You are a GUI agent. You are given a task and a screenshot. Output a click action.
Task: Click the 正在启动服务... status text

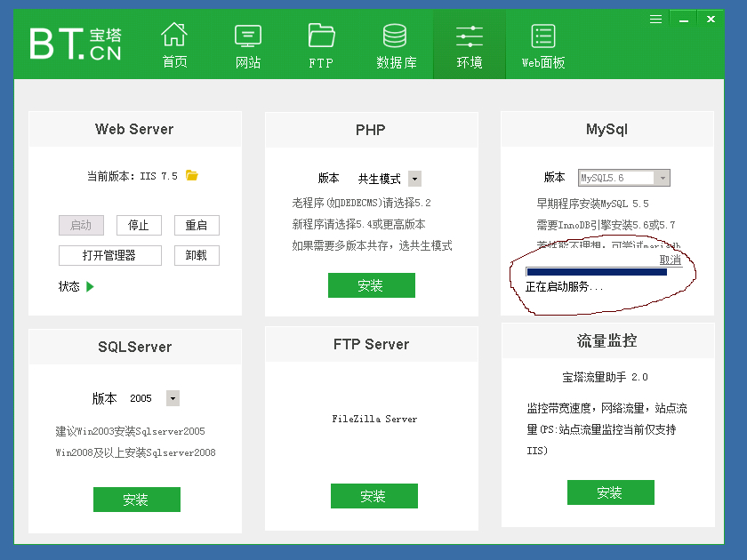pos(564,286)
